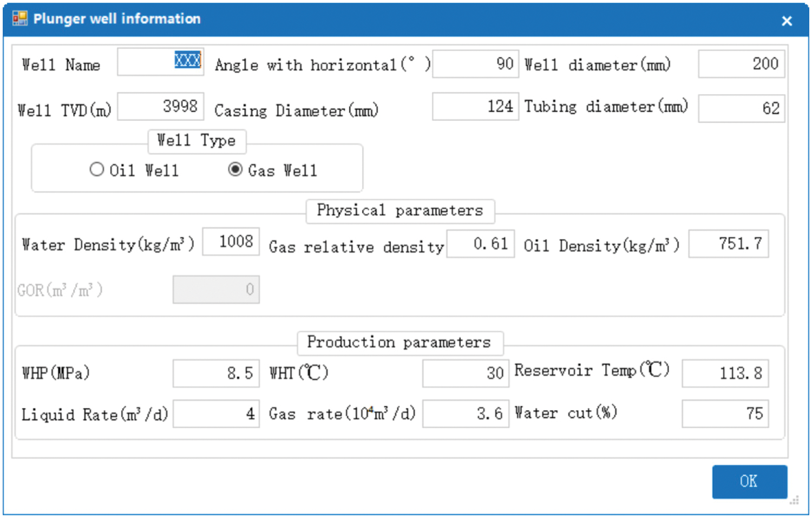
Task: Close the Plunger well information dialog
Action: coord(787,21)
